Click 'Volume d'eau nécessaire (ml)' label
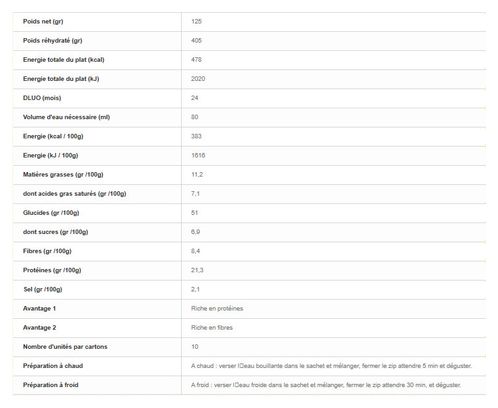The height and width of the screenshot is (408, 498). pos(66,117)
